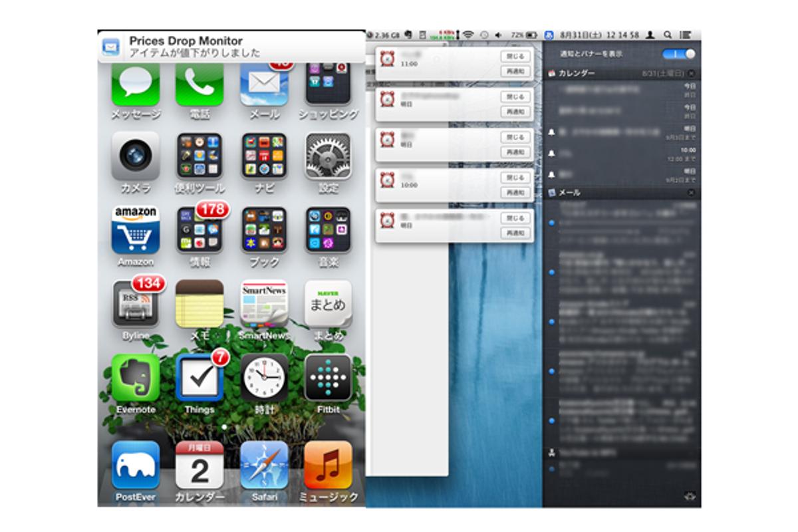Click 閉じる on the 11:00 alarm notification
Viewport: 798px width, 532px height.
point(515,57)
